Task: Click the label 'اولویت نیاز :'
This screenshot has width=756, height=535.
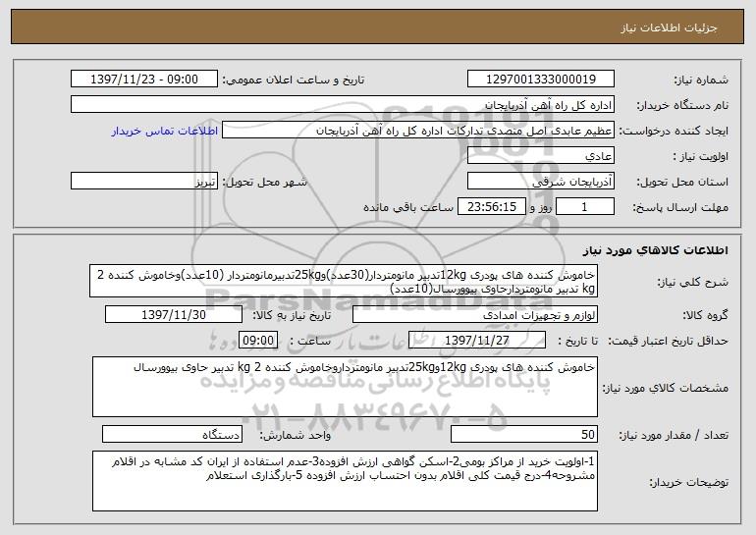Action: pos(701,156)
